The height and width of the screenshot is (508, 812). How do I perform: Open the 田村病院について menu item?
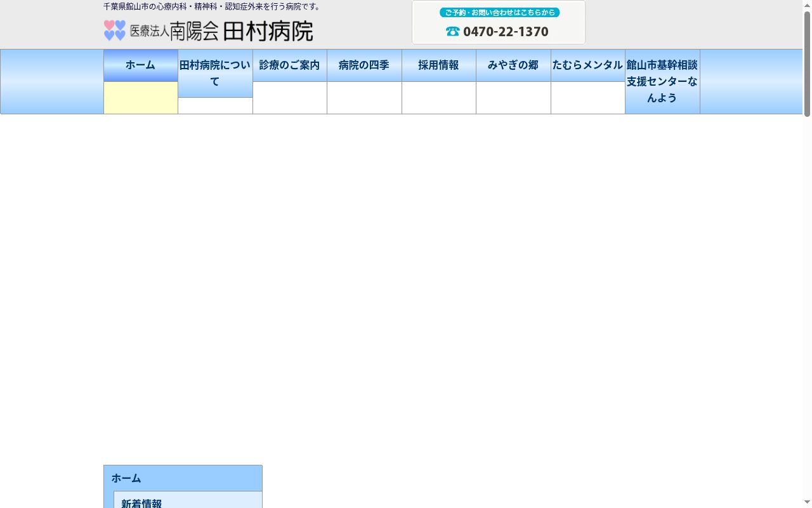[215, 74]
